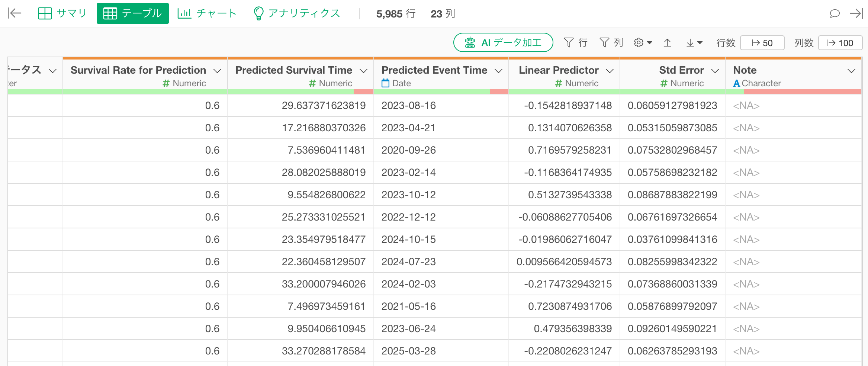
Task: Click the 列数 input showing 100
Action: (840, 43)
